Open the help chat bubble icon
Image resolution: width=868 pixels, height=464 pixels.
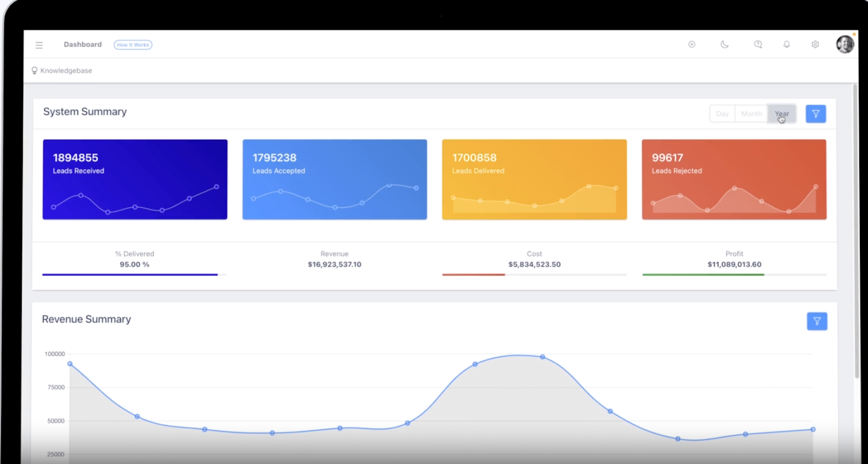tap(758, 44)
